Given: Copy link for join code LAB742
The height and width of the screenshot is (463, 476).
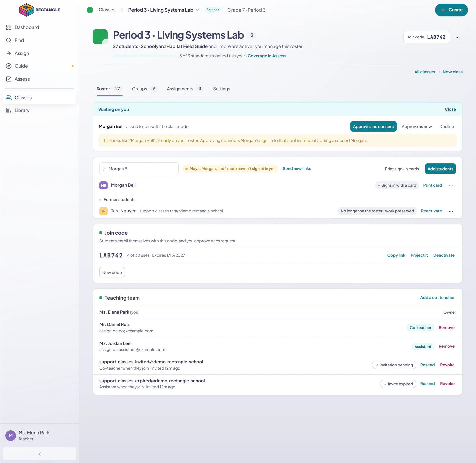Looking at the screenshot, I should (396, 255).
